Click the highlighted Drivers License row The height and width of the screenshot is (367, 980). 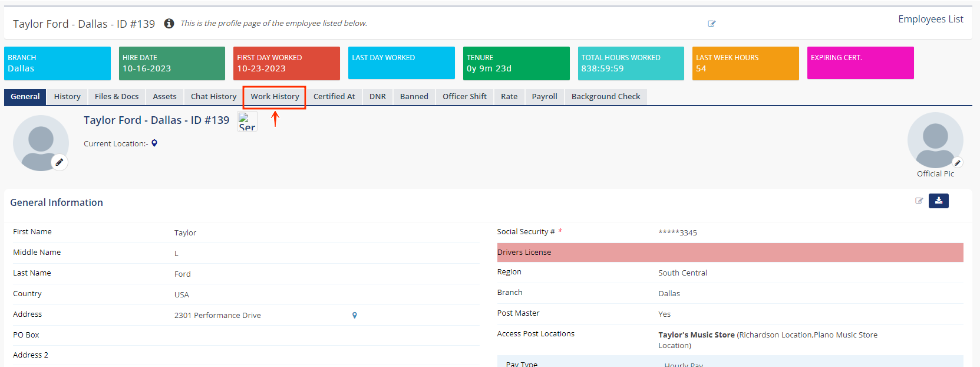730,253
